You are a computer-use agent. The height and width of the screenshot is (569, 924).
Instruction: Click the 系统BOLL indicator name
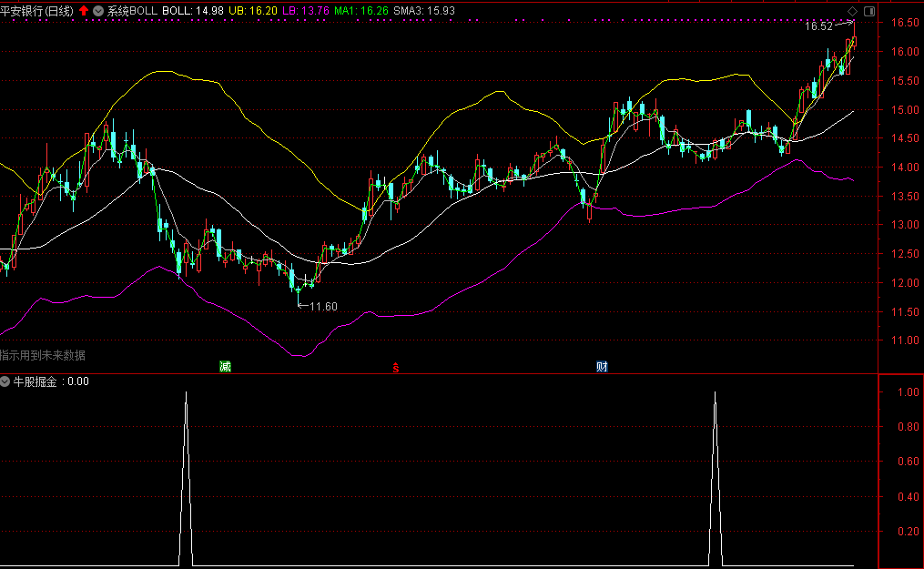[x=132, y=11]
